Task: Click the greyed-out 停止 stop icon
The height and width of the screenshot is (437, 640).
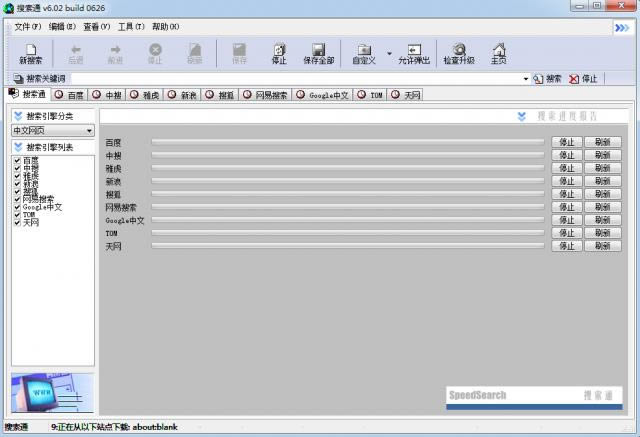Action: coord(155,50)
